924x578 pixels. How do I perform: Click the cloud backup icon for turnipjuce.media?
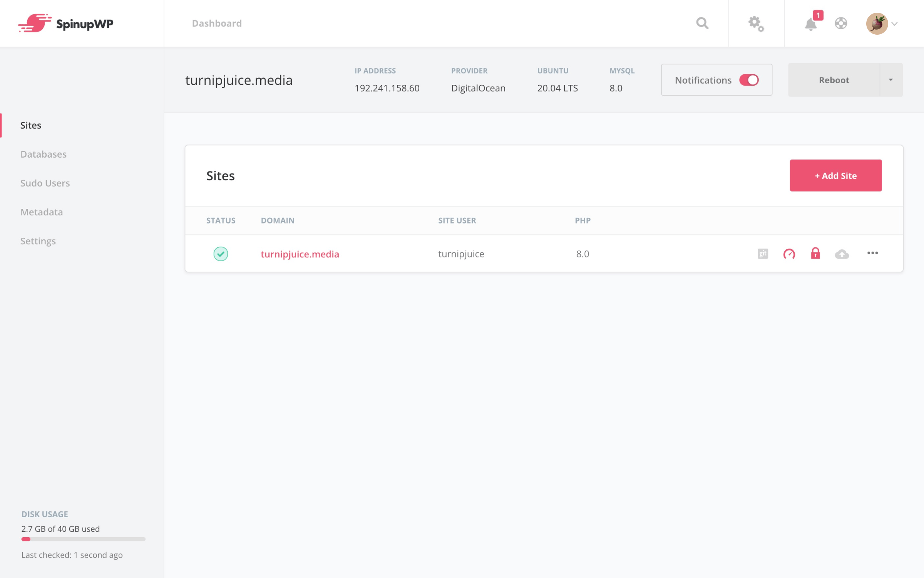pyautogui.click(x=842, y=253)
